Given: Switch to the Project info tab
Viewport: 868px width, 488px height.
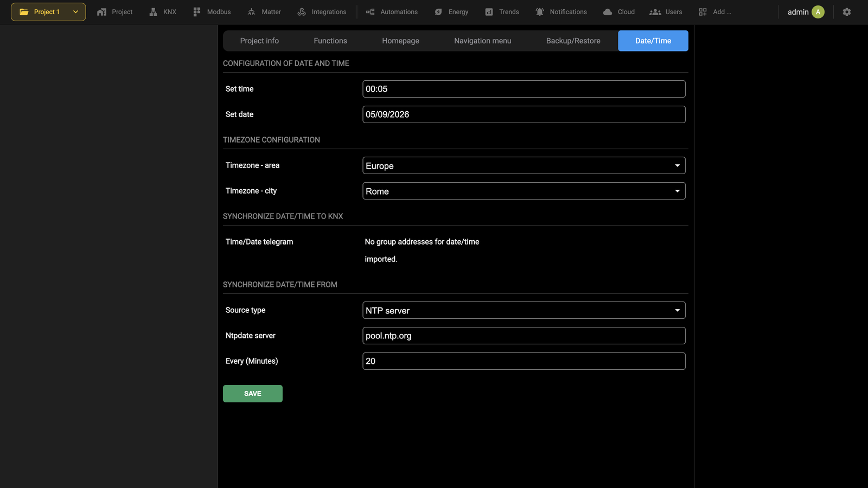Looking at the screenshot, I should [x=259, y=41].
